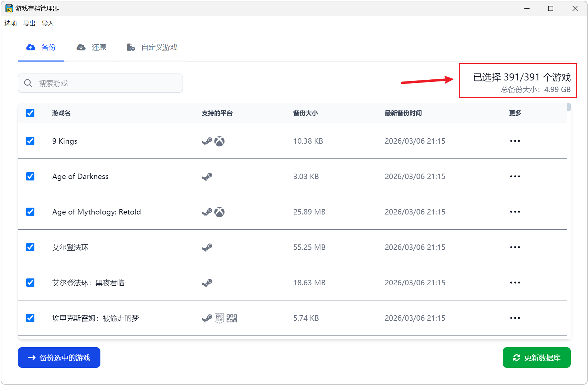Click the backup time for 9 Kings
Viewport: 588px width, 385px height.
point(415,141)
